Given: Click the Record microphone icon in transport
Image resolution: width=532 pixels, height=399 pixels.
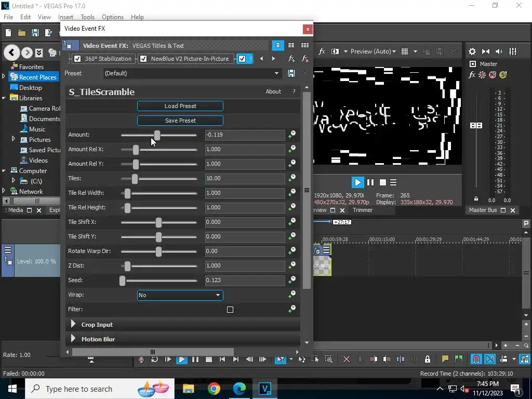Looking at the screenshot, I should 141,360.
